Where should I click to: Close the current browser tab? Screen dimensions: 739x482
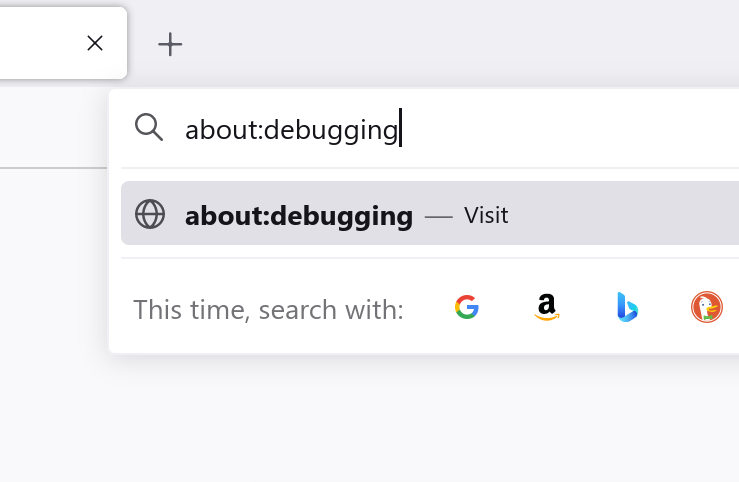point(95,43)
